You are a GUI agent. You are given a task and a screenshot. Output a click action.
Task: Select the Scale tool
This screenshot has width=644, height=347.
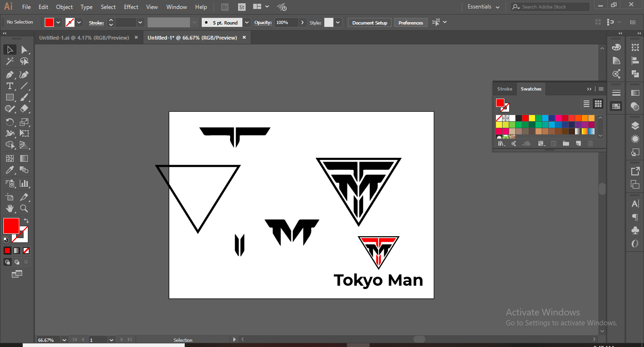point(24,122)
